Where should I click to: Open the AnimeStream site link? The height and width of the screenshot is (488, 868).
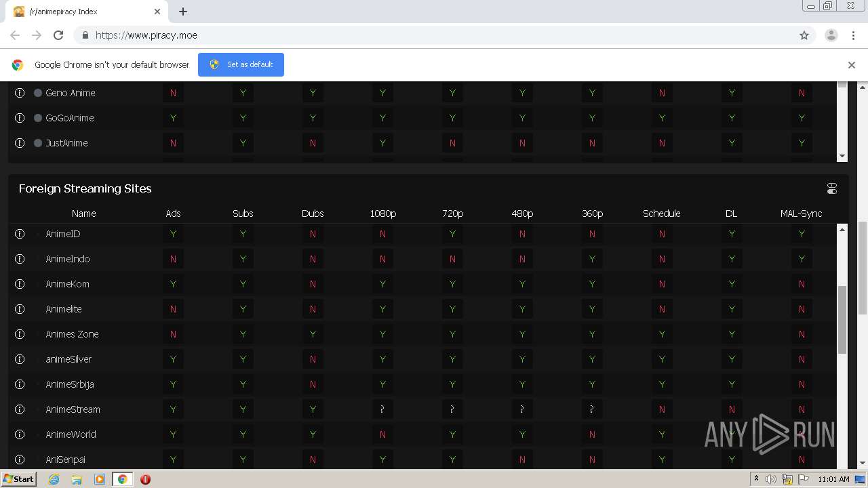point(73,409)
